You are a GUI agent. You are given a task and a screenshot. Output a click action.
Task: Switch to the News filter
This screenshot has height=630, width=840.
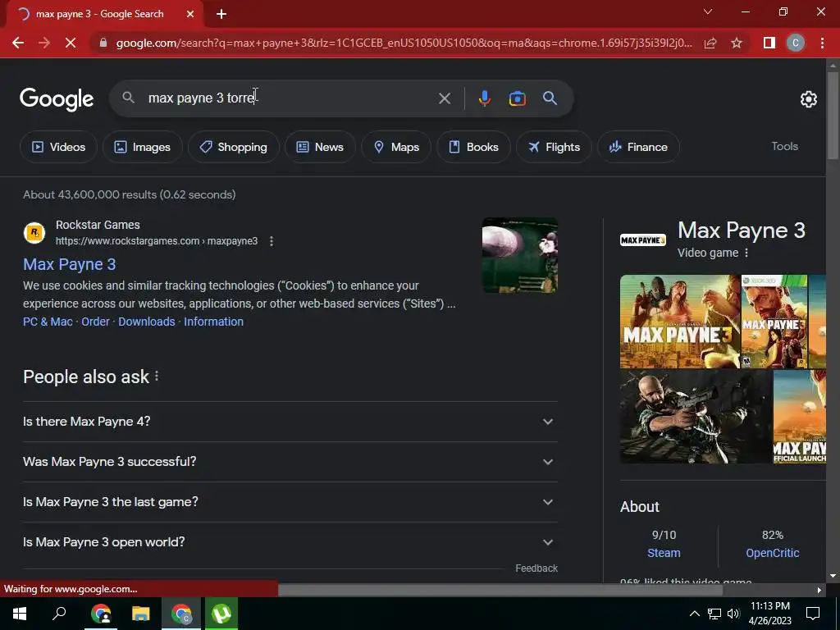tap(320, 147)
